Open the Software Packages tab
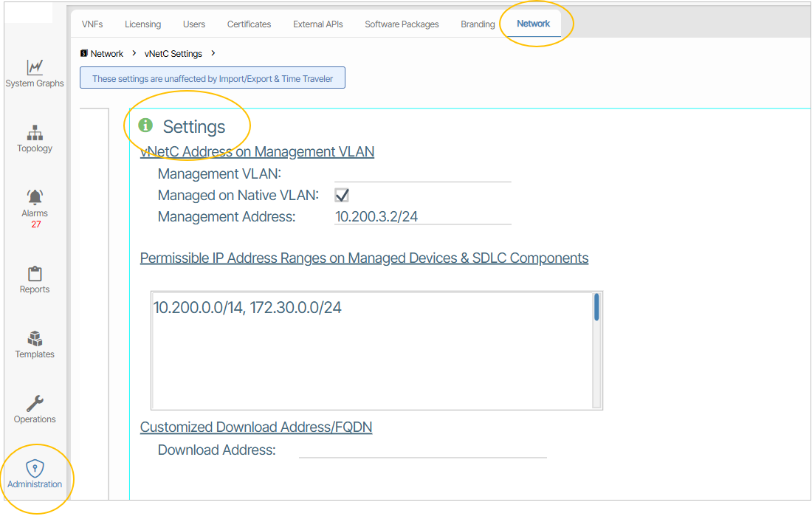812x519 pixels. point(402,24)
